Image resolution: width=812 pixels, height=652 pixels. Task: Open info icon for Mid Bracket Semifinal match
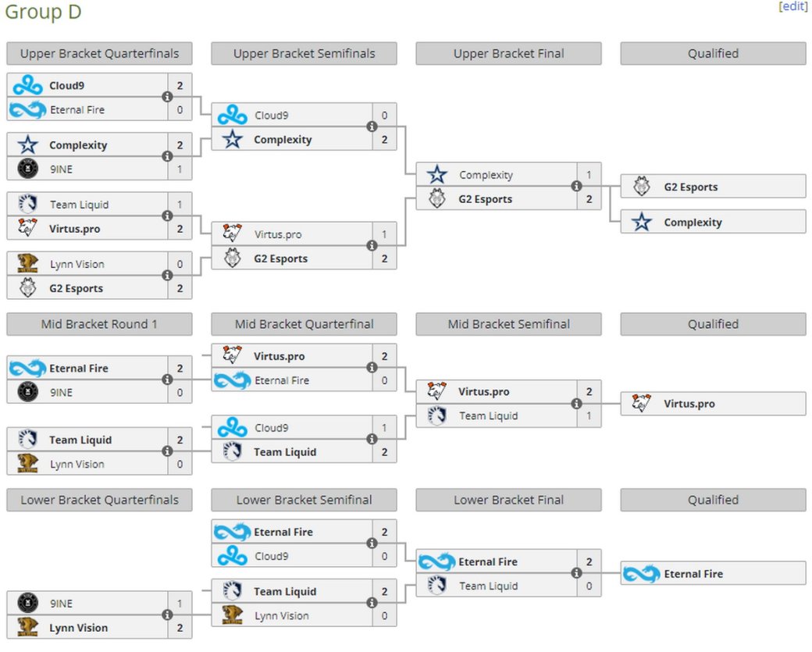[x=576, y=404]
